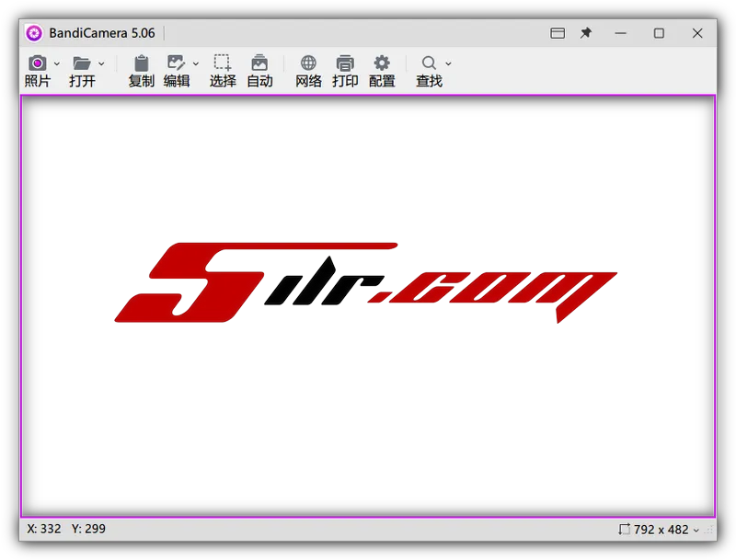Open the dropdown arrow beside 编辑 icon
The image size is (736, 560).
195,64
